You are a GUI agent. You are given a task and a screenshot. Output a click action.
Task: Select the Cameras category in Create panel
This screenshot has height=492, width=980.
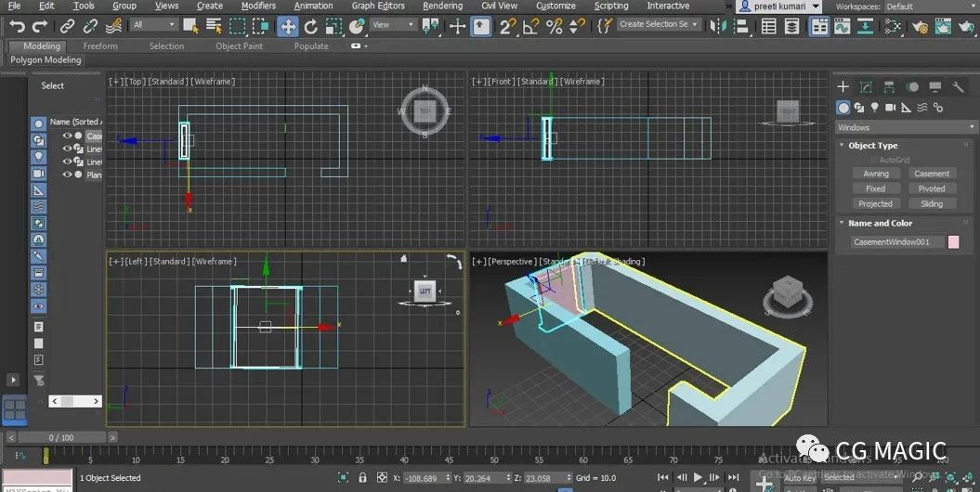point(891,108)
